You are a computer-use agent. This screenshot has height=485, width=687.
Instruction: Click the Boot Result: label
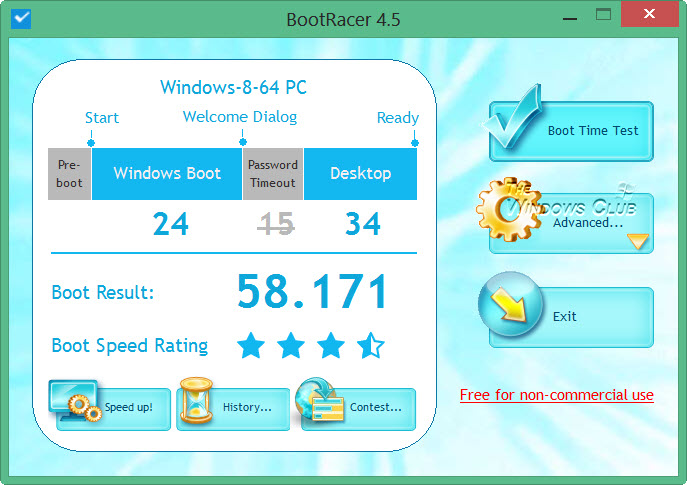point(103,293)
